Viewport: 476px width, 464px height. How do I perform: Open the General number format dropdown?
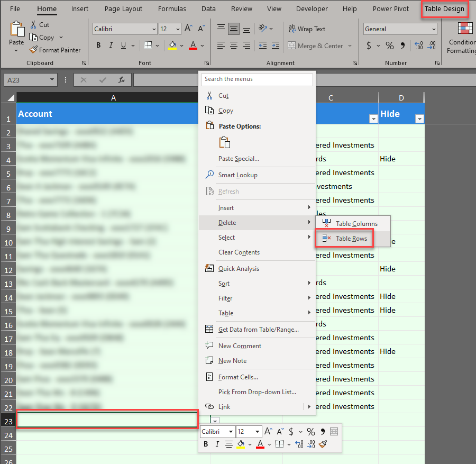(400, 29)
